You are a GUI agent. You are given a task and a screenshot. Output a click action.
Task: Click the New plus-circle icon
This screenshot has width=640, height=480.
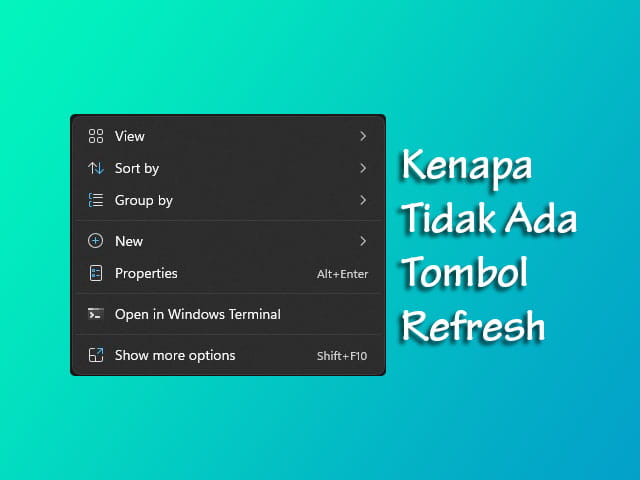click(x=96, y=241)
